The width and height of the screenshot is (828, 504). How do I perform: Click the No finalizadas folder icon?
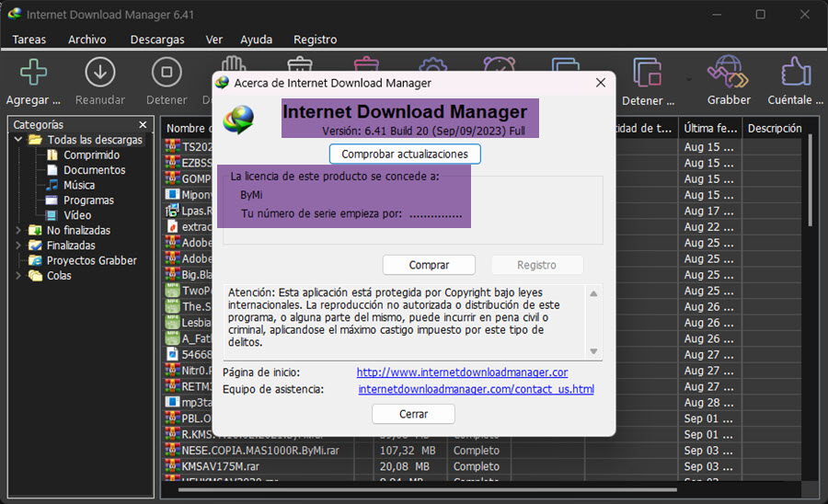click(35, 230)
